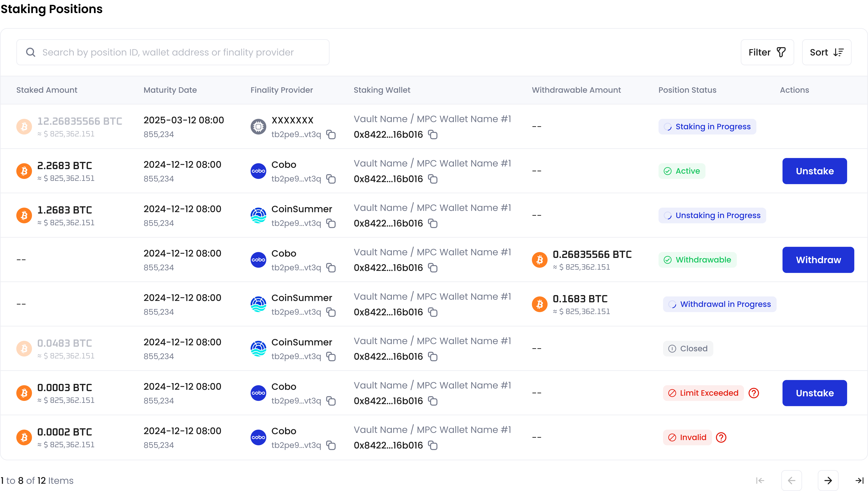Click the Withdrawable Amount column header
868x491 pixels.
[576, 90]
